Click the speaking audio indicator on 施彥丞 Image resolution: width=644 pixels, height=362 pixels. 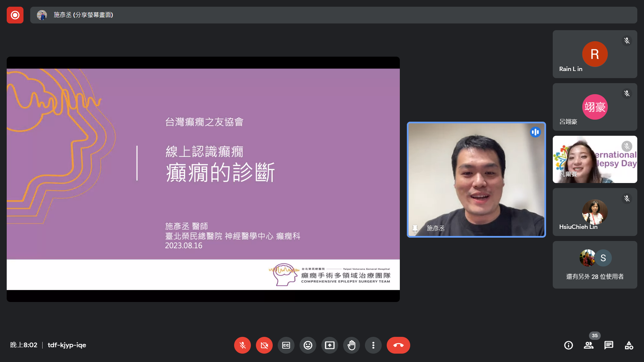(535, 132)
